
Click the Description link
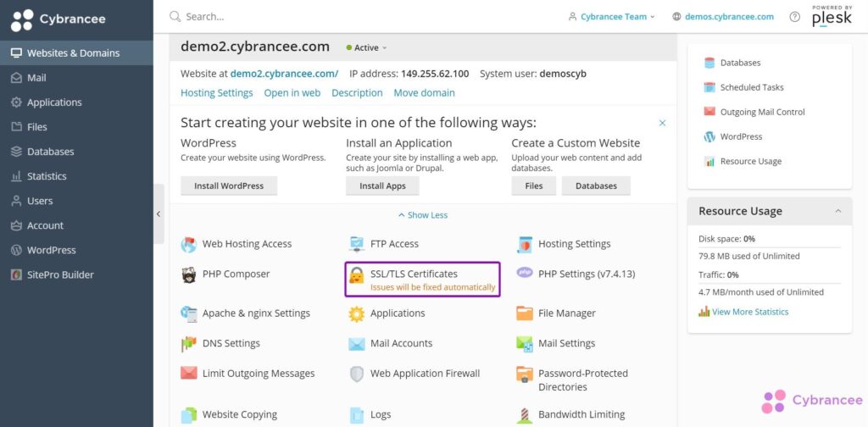(x=357, y=93)
